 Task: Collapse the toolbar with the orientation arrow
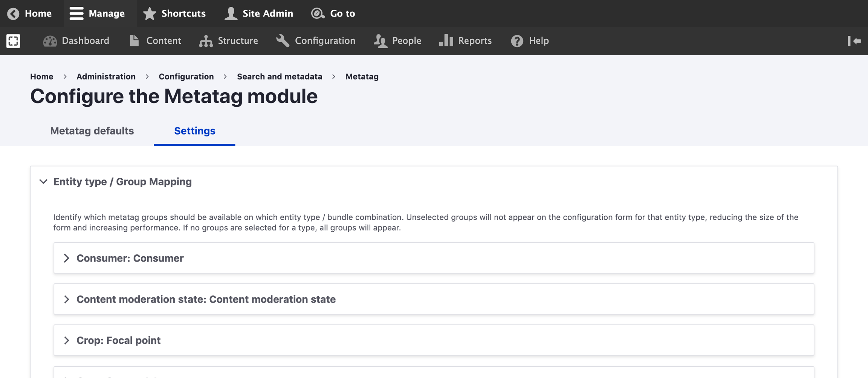point(854,41)
